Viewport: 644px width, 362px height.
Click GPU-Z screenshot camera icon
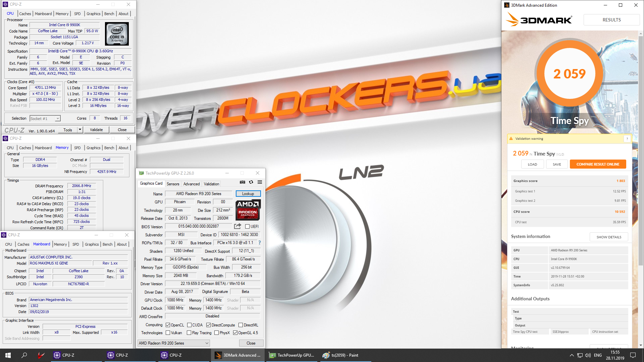(x=242, y=182)
